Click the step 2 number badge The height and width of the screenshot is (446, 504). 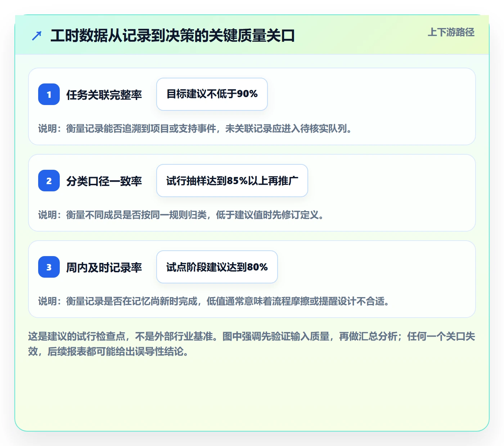49,181
